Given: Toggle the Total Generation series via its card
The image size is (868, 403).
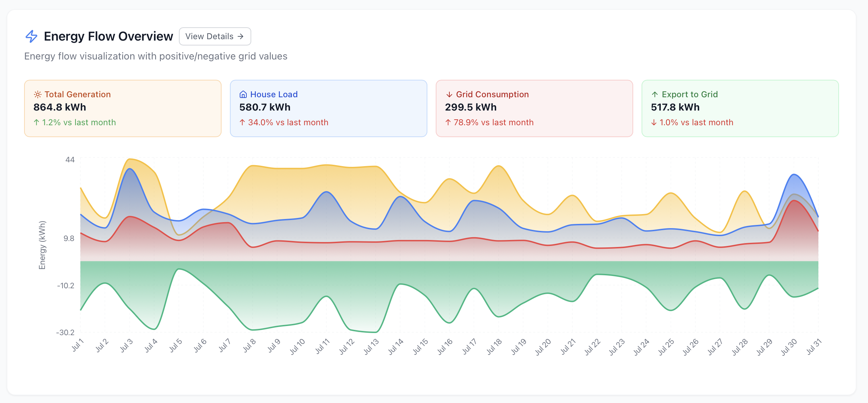Looking at the screenshot, I should (122, 108).
